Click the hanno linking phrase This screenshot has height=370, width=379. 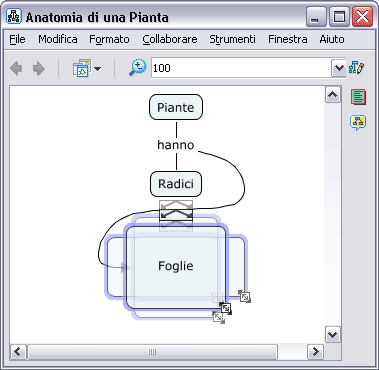(176, 145)
